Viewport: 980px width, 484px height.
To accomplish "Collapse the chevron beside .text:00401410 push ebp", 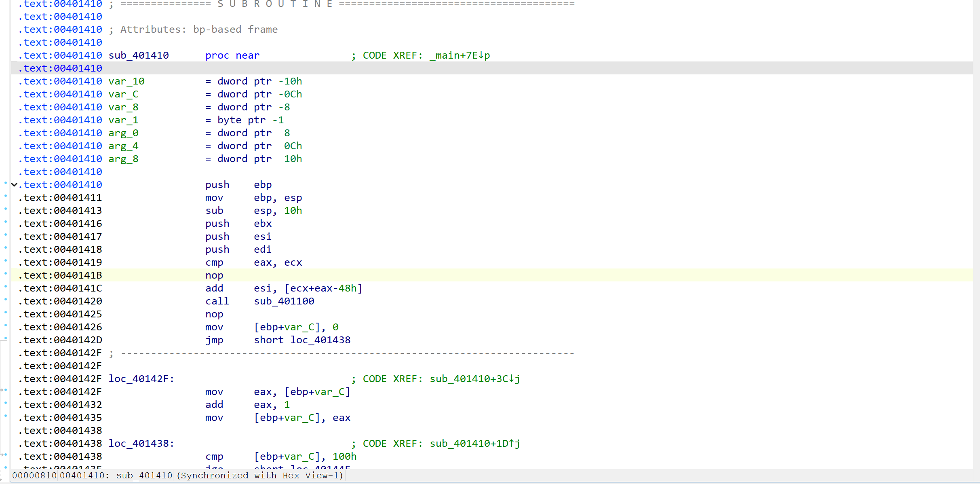I will point(14,185).
